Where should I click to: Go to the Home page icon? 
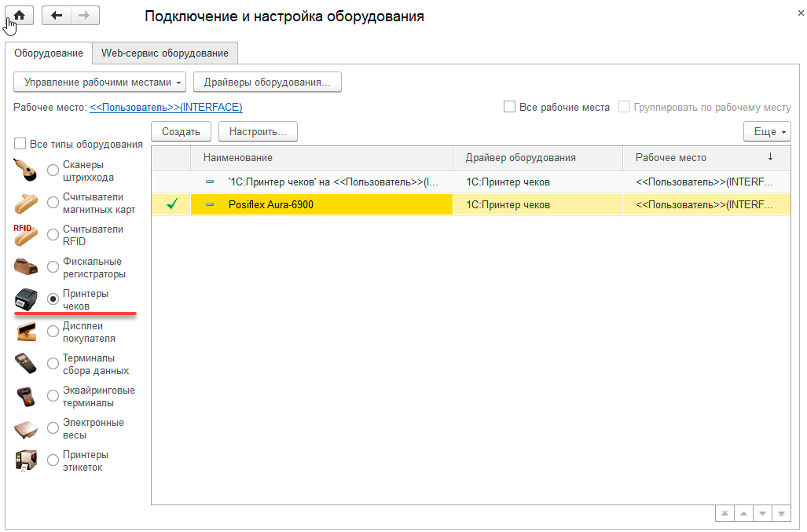coord(19,16)
